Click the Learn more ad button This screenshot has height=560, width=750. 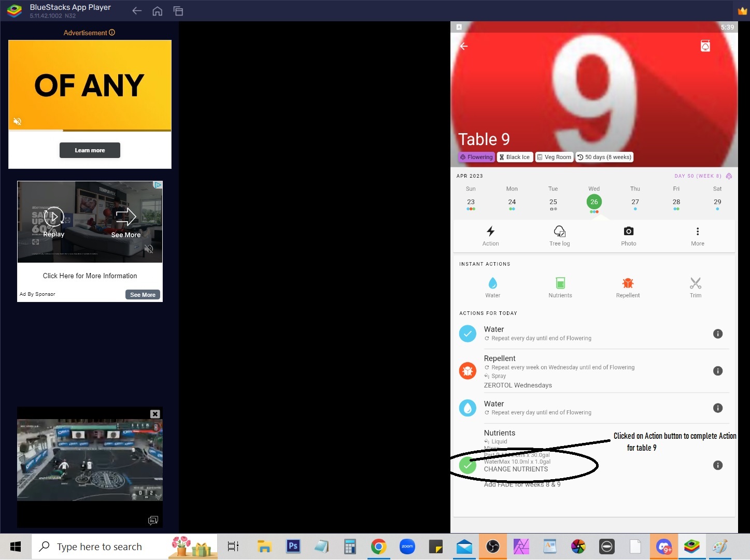pyautogui.click(x=90, y=150)
